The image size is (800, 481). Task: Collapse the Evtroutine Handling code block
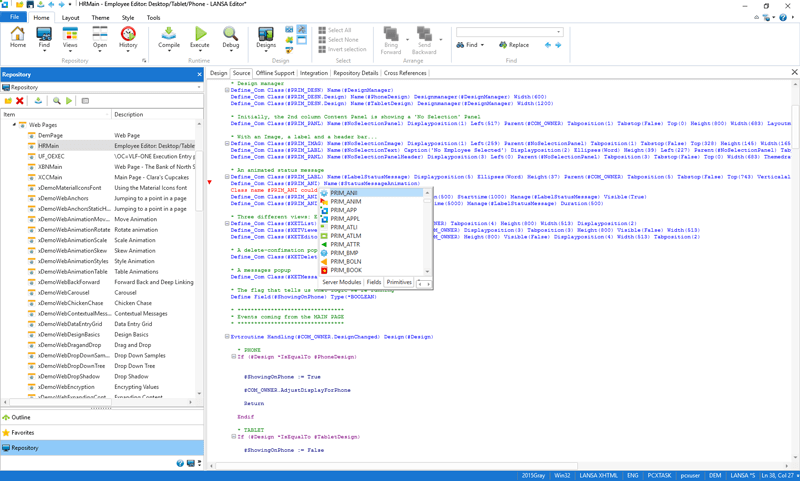tap(228, 337)
